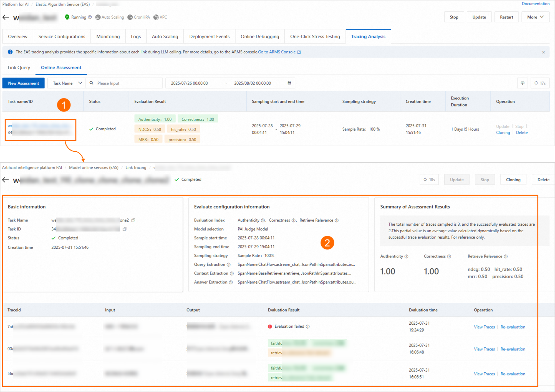Screen dimensions: 555x392
Task: Click the New Assessment button
Action: click(x=24, y=83)
